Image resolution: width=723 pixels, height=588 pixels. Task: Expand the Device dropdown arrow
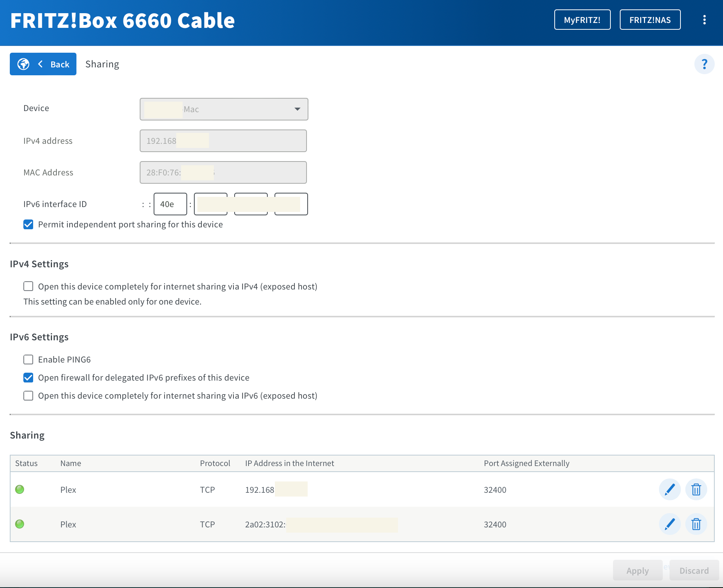point(297,109)
